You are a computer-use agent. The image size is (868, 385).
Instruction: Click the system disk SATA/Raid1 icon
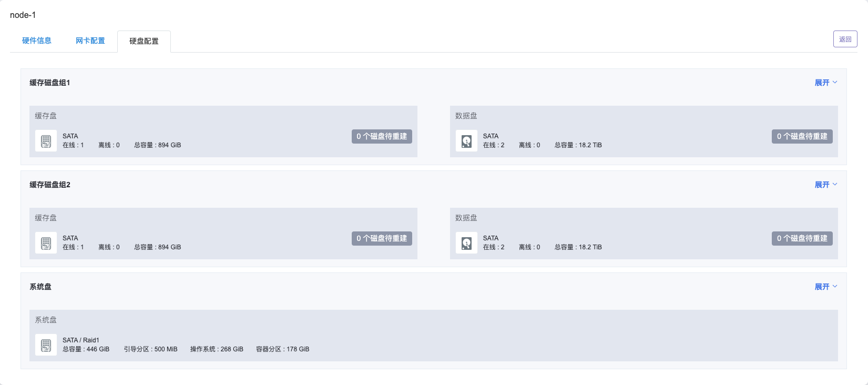tap(46, 345)
